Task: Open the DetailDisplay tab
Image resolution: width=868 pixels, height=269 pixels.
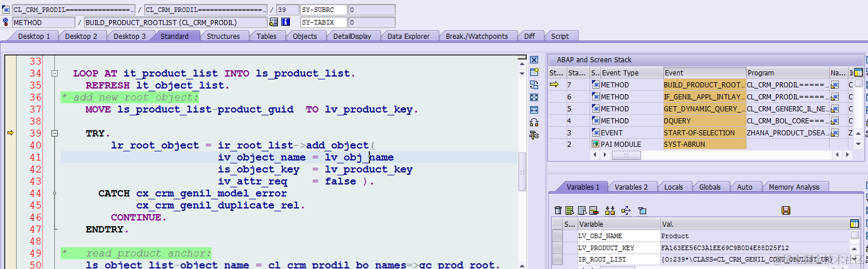Action: (352, 36)
